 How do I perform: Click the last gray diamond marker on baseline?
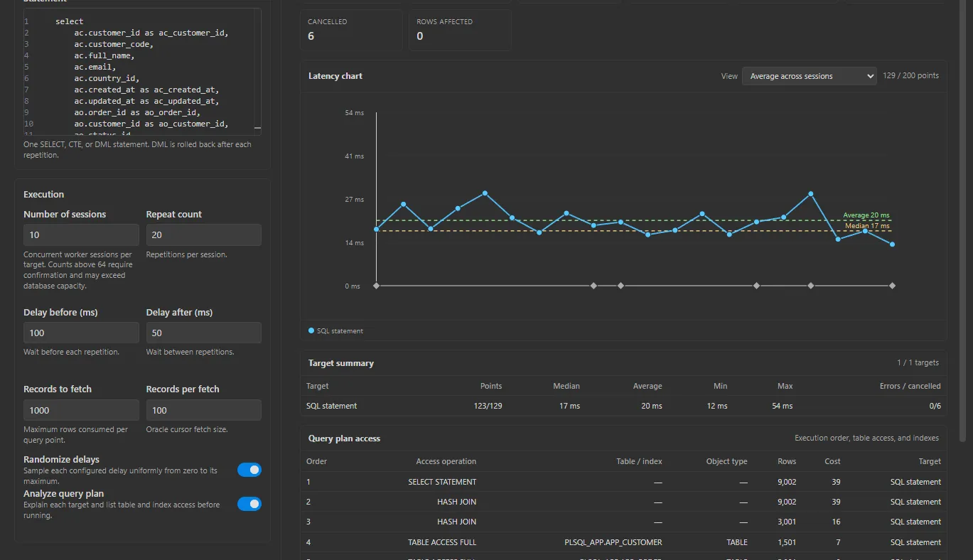pos(892,286)
